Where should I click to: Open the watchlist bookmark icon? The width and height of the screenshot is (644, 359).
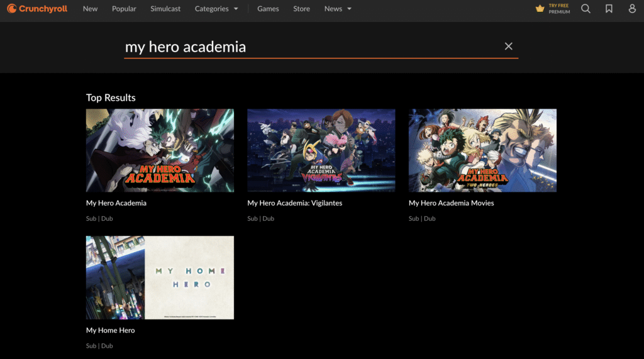609,9
